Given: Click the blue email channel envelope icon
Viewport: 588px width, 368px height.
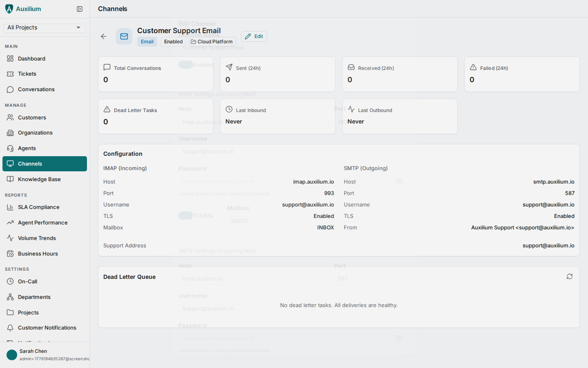Looking at the screenshot, I should click(x=124, y=36).
